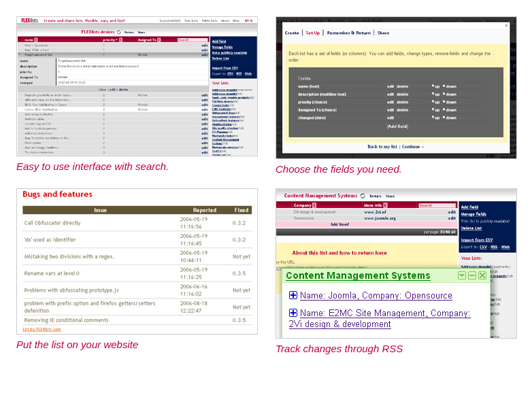Click minimize icon on green RSS widget
This screenshot has width=532, height=408.
click(x=472, y=275)
